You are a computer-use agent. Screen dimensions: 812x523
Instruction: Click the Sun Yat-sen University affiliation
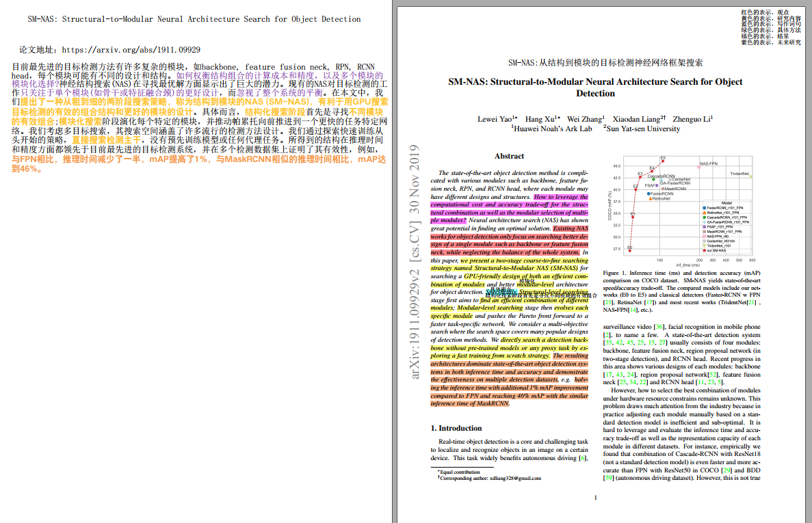coord(642,129)
